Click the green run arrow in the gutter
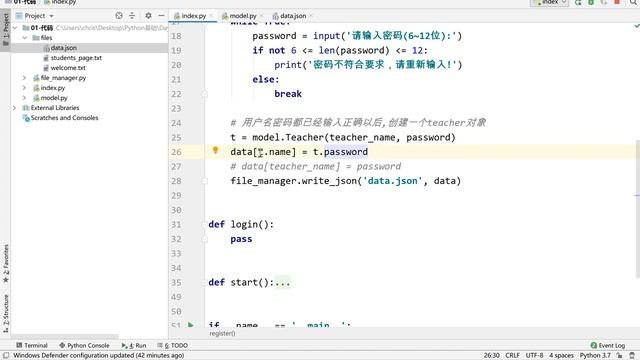The width and height of the screenshot is (640, 360). [x=191, y=325]
